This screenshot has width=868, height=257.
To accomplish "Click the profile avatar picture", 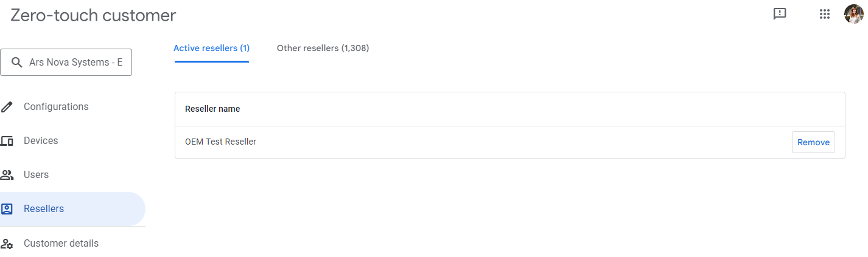I will click(853, 14).
